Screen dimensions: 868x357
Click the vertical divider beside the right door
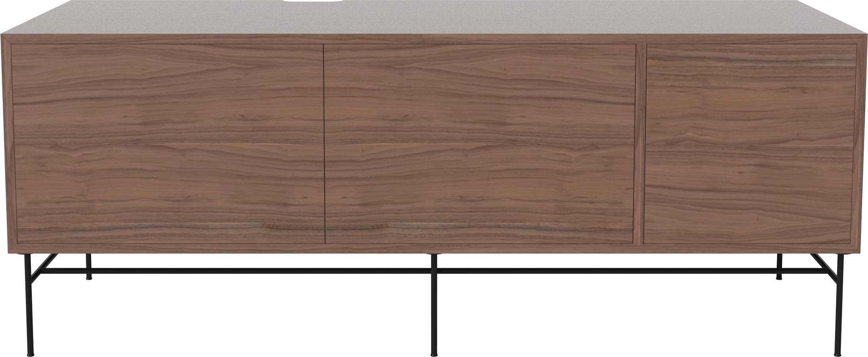(639, 143)
